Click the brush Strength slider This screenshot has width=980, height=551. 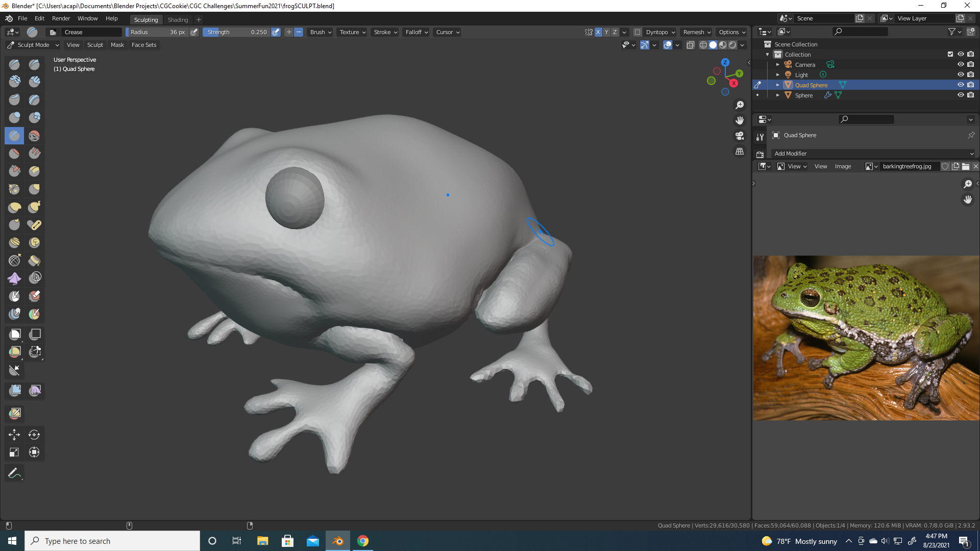click(x=236, y=32)
